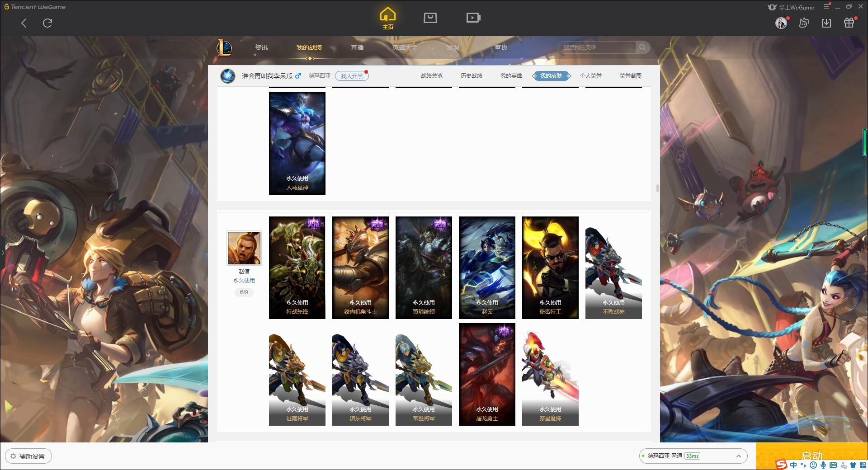Open the 常胜将军 skin card

[424, 374]
